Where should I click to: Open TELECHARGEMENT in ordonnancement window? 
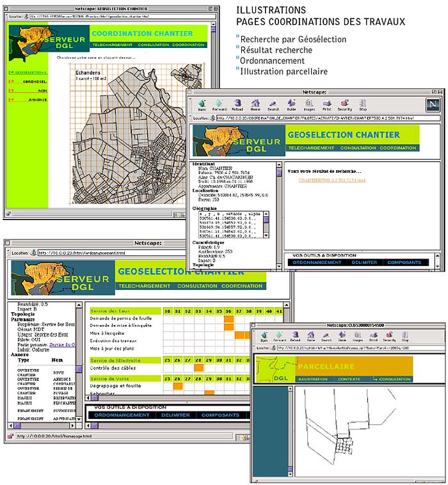[144, 286]
